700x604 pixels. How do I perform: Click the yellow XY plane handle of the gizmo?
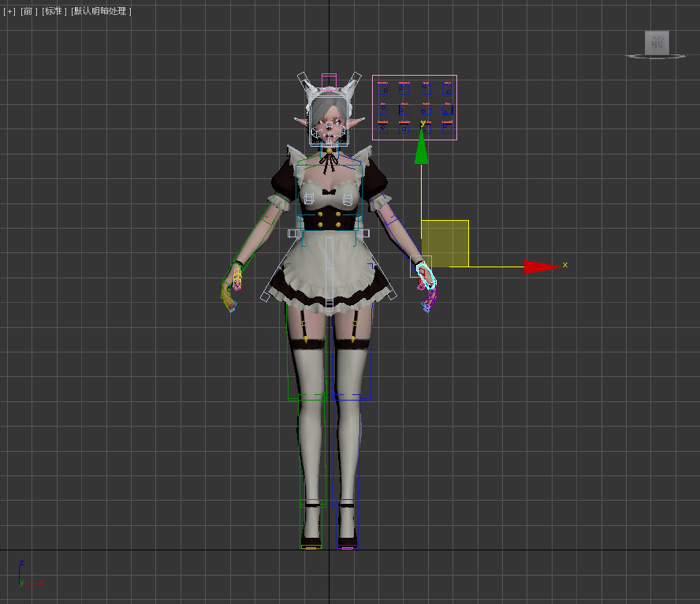tap(445, 244)
